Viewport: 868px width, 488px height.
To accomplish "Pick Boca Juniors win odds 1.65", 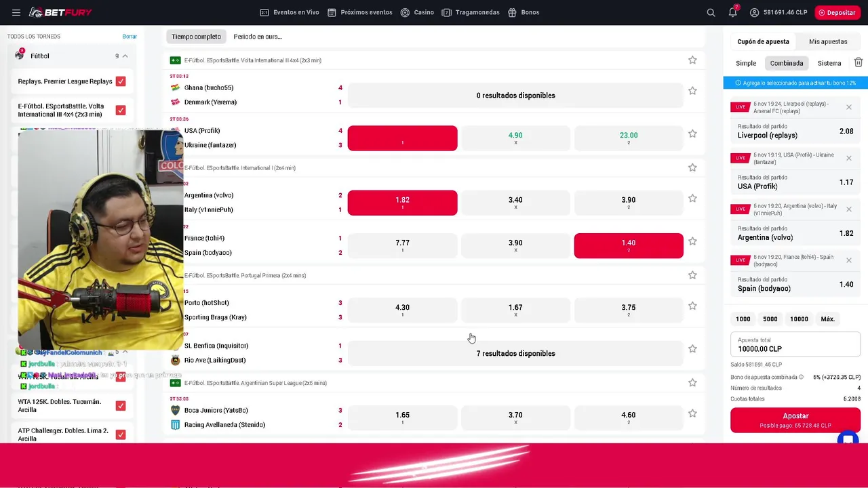I will (x=402, y=418).
